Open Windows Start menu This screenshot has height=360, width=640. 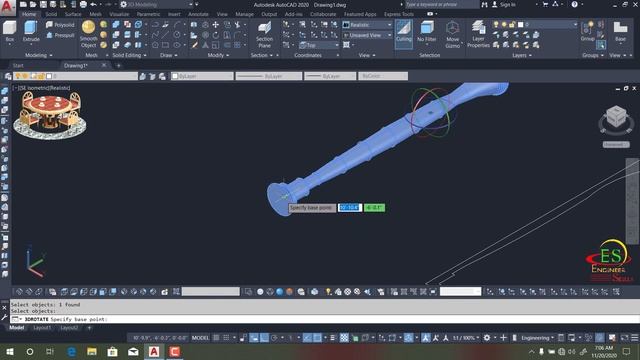click(10, 352)
